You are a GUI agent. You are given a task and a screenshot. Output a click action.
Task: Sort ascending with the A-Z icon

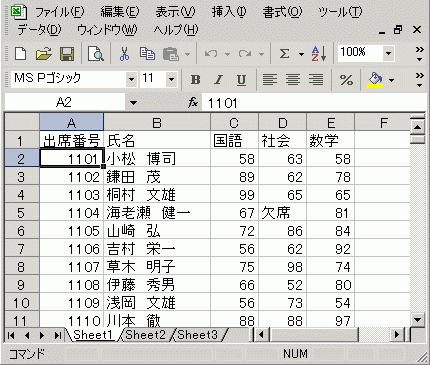coord(319,53)
